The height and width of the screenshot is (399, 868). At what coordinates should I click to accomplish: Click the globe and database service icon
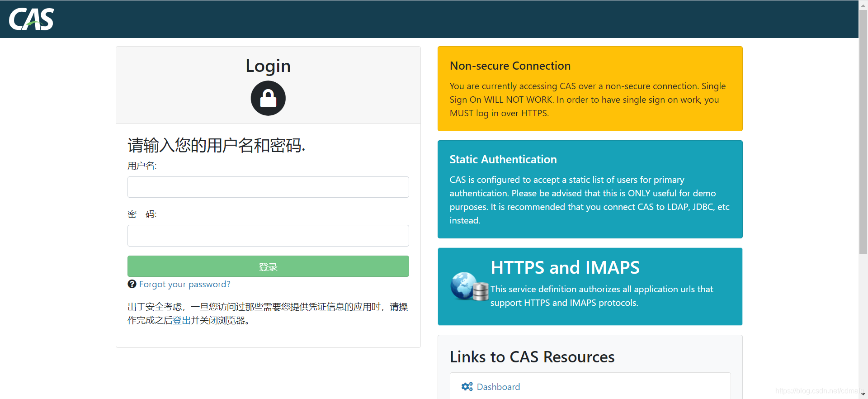pos(469,286)
